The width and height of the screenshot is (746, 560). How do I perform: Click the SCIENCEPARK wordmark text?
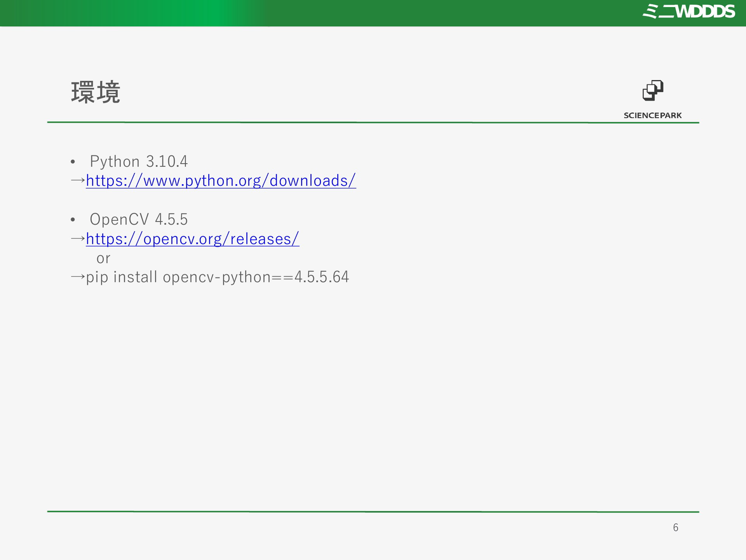coord(653,115)
